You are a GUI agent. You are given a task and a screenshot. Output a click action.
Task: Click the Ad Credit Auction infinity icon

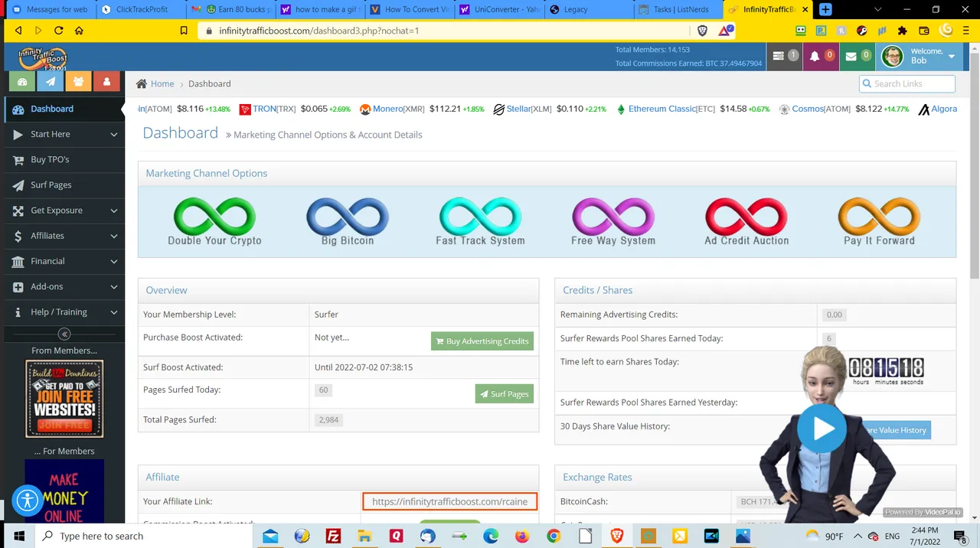746,217
